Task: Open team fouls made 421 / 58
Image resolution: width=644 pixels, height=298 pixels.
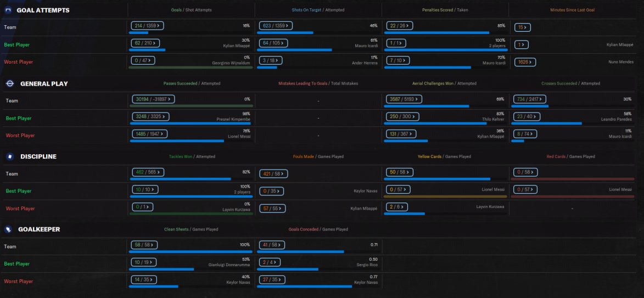Action: pyautogui.click(x=273, y=173)
